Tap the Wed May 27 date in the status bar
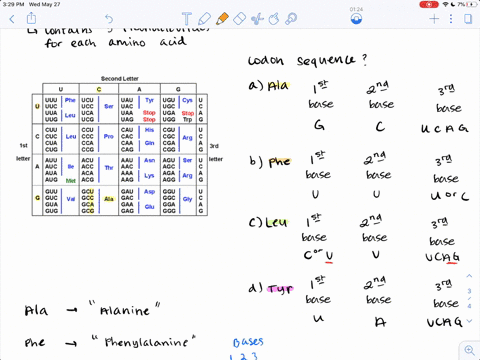This screenshot has height=360, width=480. 44,4
